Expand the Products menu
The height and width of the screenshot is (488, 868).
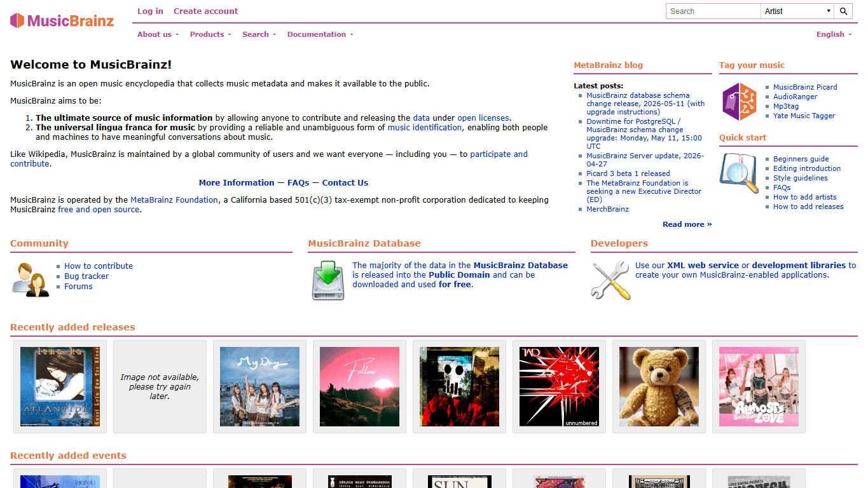click(210, 34)
